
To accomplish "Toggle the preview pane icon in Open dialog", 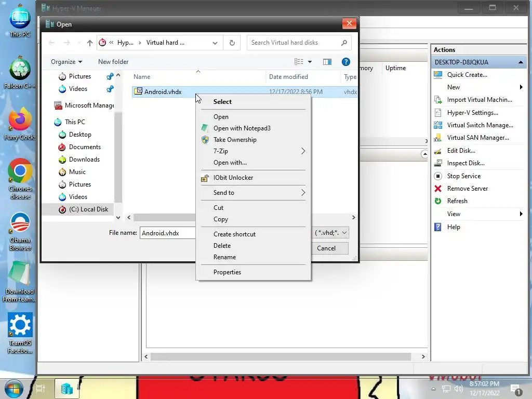I will [327, 62].
